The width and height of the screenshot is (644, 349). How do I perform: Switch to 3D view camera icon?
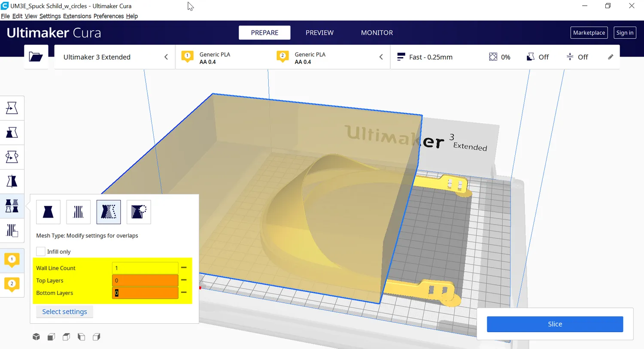tap(36, 337)
